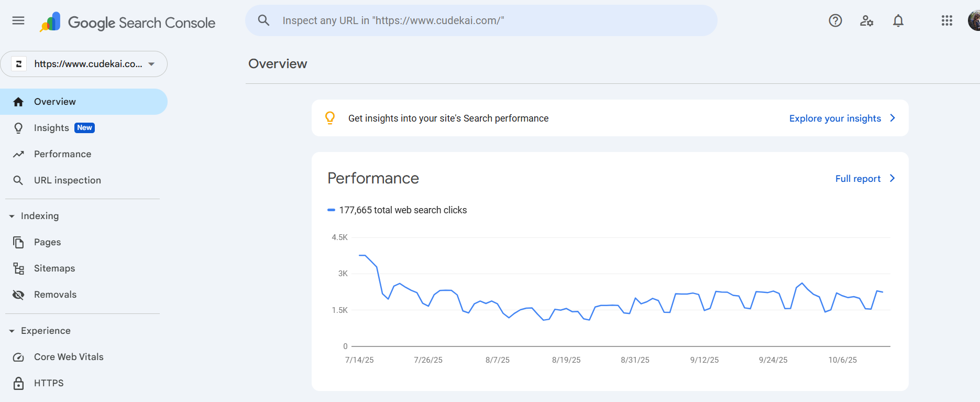Collapse the Indexing section
This screenshot has height=402, width=980.
click(12, 216)
